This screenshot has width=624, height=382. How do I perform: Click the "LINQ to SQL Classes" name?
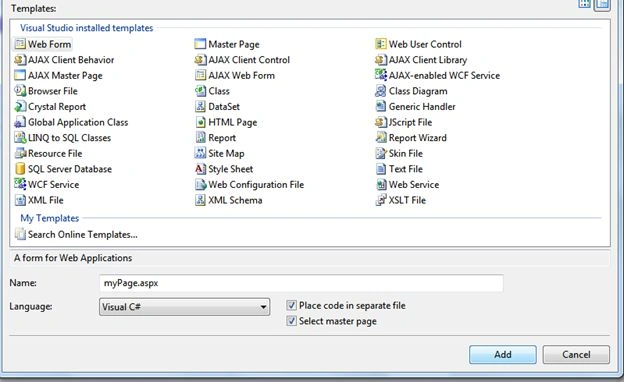[70, 138]
